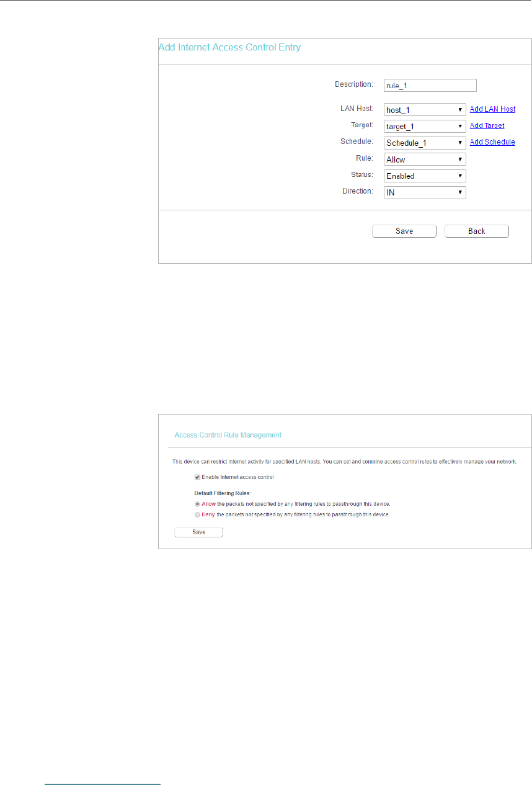This screenshot has width=532, height=785.
Task: Follow the Add Target link
Action: [x=487, y=126]
